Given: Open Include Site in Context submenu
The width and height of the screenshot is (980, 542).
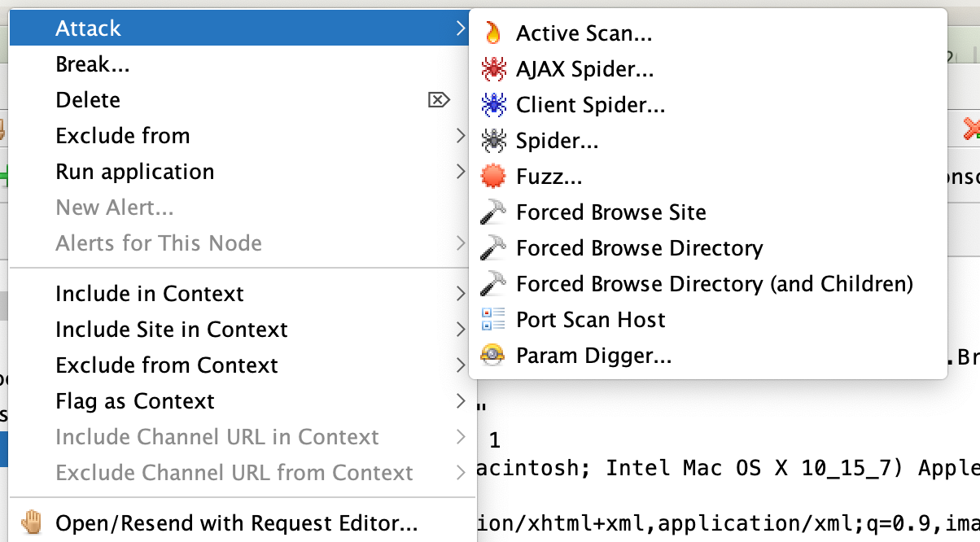Looking at the screenshot, I should pyautogui.click(x=172, y=330).
